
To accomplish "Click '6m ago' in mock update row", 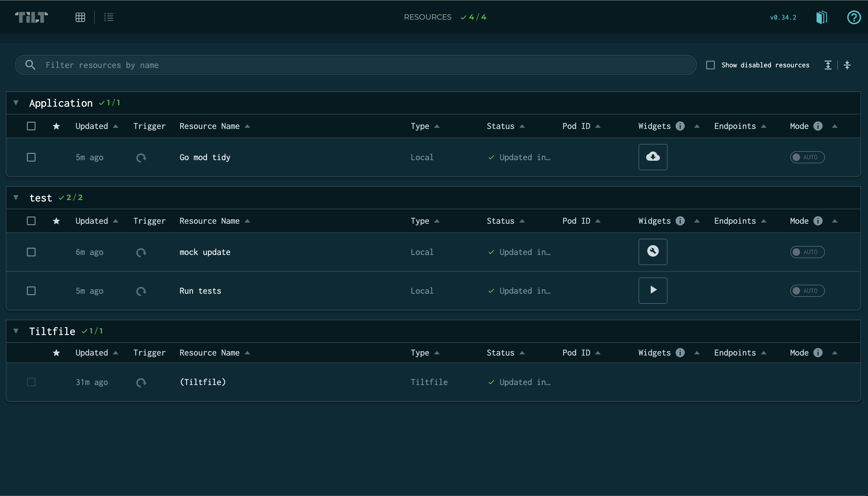I will 89,252.
